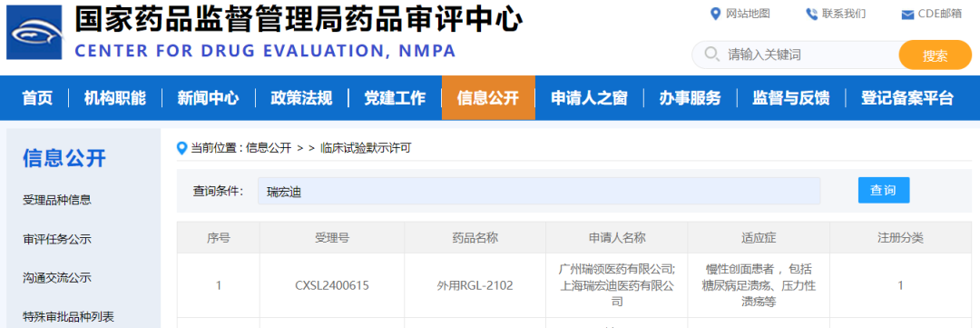
Task: Click drug name 外用RGL-2102 cell
Action: (x=475, y=286)
